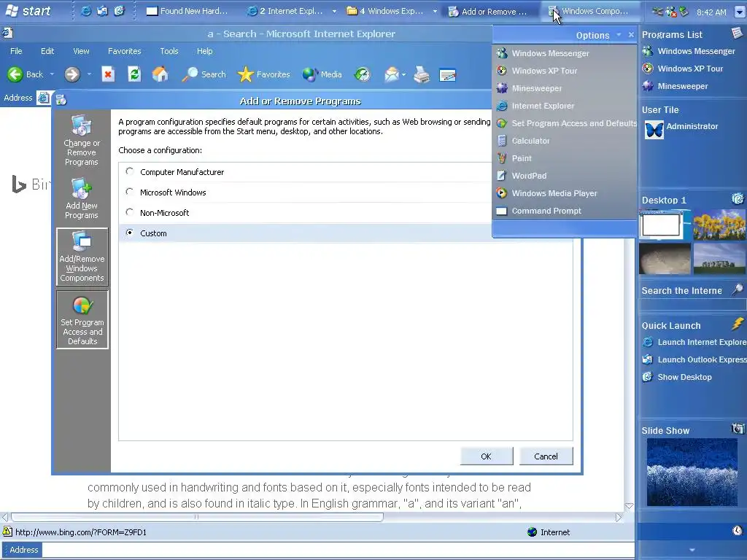Click the Forward arrow icon in IE toolbar
Viewport: 747px width, 560px height.
point(72,74)
